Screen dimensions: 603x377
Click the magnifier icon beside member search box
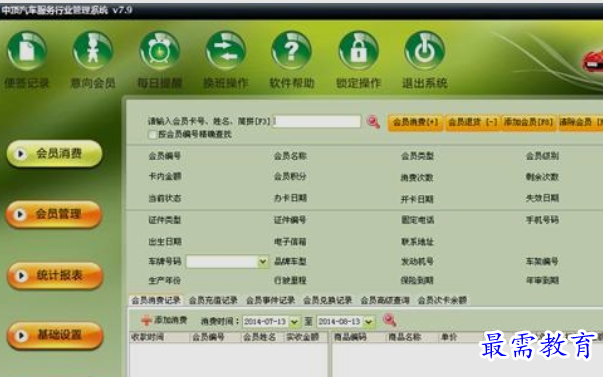coord(373,122)
